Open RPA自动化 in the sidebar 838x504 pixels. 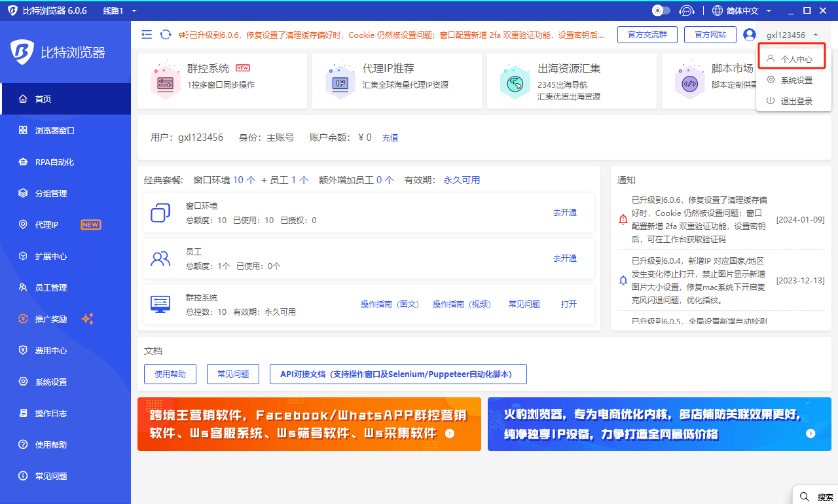tap(65, 162)
